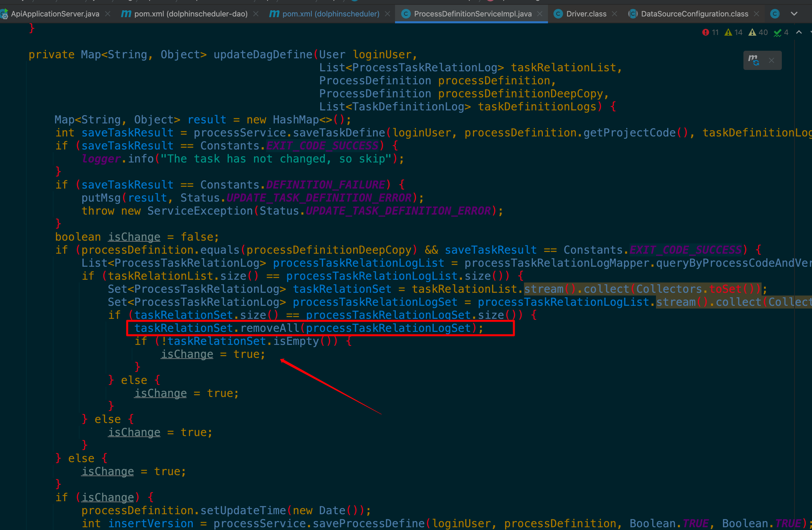Close the Driver.class tab
This screenshot has width=812, height=530.
point(614,14)
